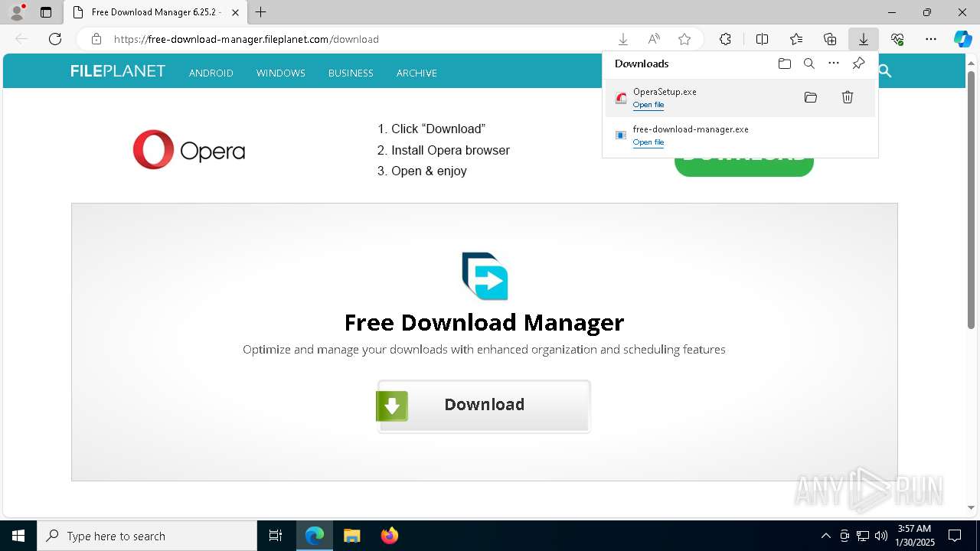Screen dimensions: 980x551
Task: Delete OperaSetup.exe download entry
Action: [x=848, y=97]
